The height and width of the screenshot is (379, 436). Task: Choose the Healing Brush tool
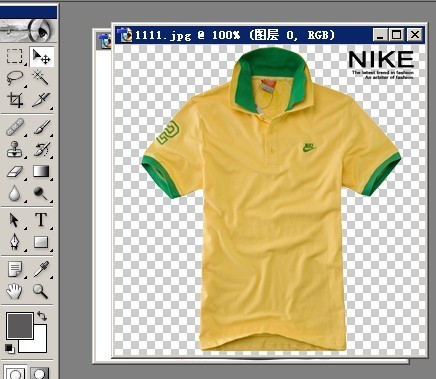tap(15, 127)
